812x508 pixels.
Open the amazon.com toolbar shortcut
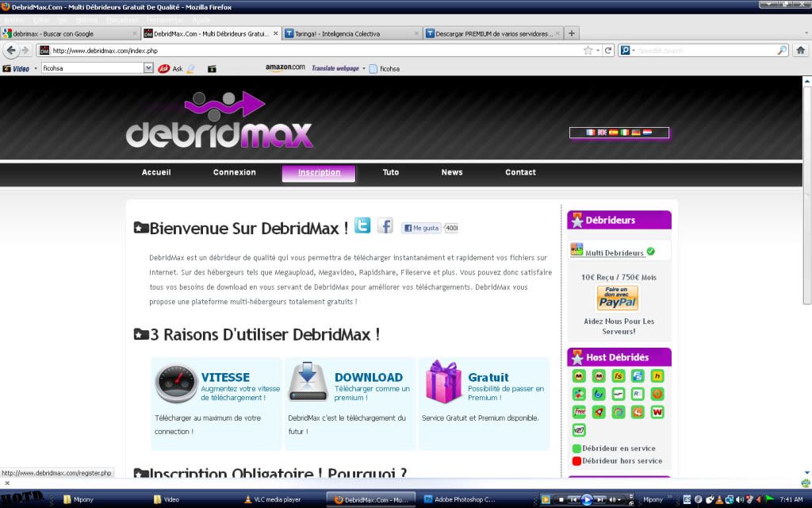tap(285, 67)
